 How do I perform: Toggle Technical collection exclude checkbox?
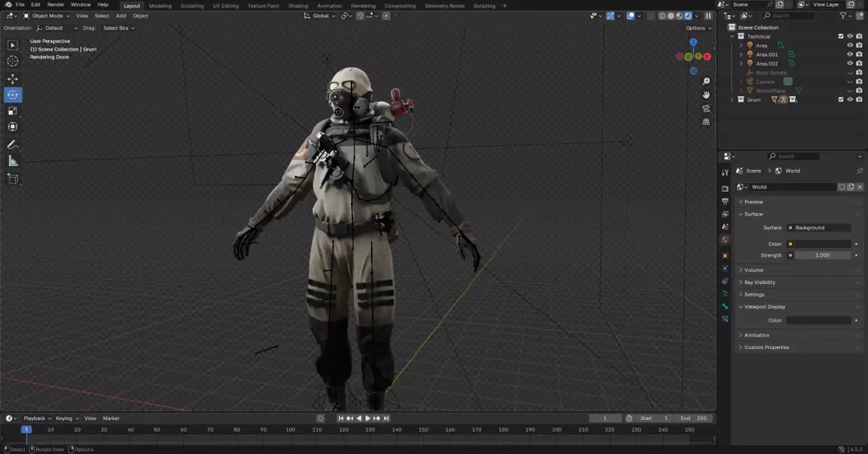[x=841, y=36]
